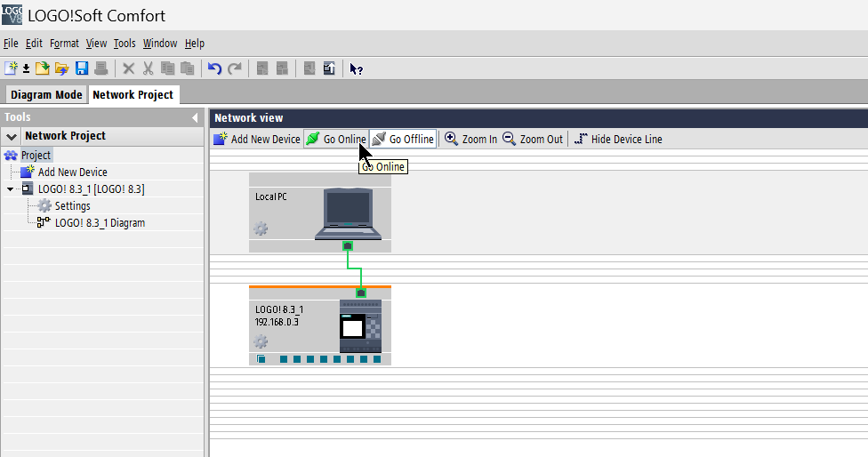The height and width of the screenshot is (457, 868).
Task: Click the Start simulation mode icon
Action: tap(262, 68)
